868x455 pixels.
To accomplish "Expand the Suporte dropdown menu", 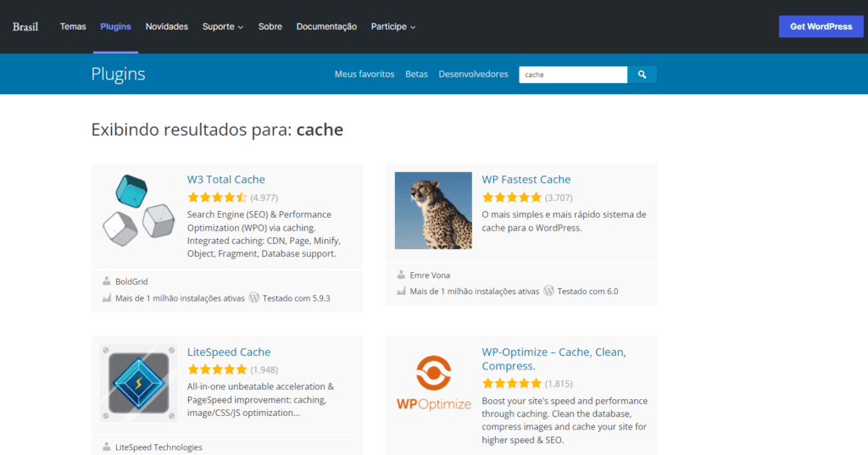I will click(223, 26).
